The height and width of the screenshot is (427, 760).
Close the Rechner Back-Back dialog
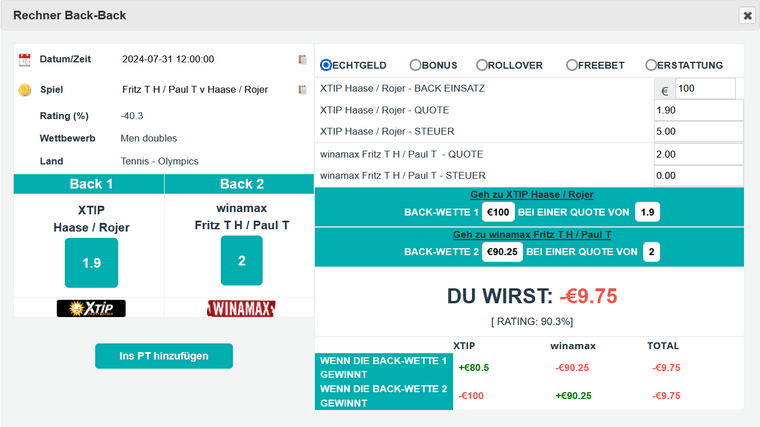coord(747,16)
